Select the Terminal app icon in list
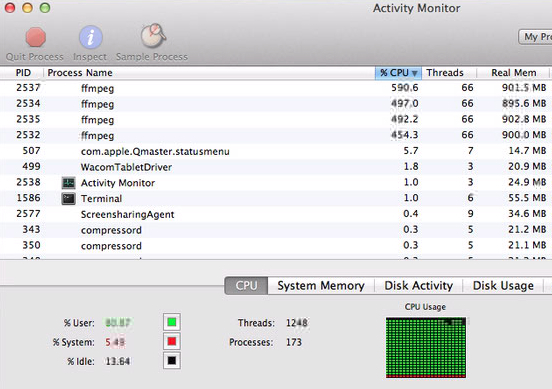This screenshot has height=389, width=552. point(69,199)
